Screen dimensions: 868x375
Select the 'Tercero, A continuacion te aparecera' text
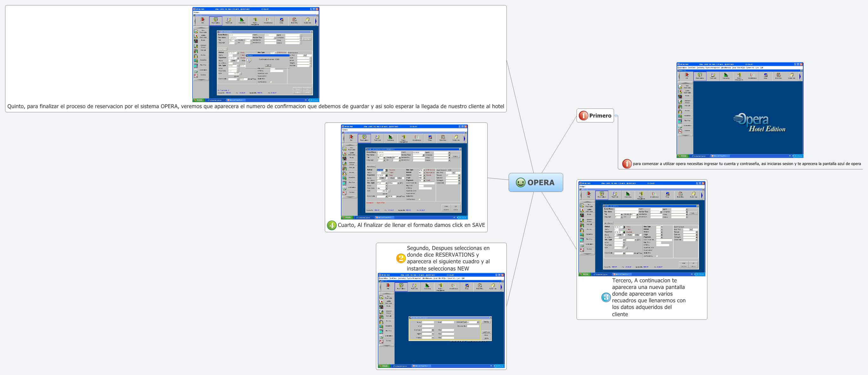coord(648,297)
